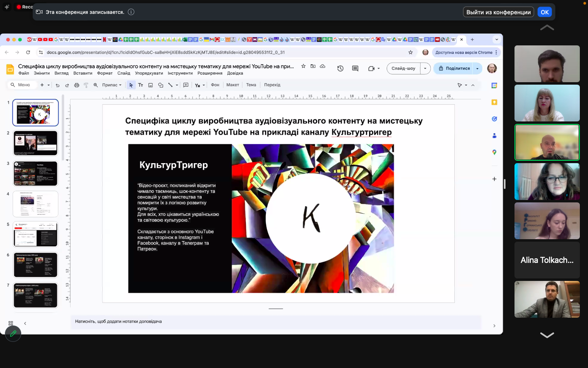Click the undo arrow
Viewport: 588px width, 368px height.
pos(58,85)
